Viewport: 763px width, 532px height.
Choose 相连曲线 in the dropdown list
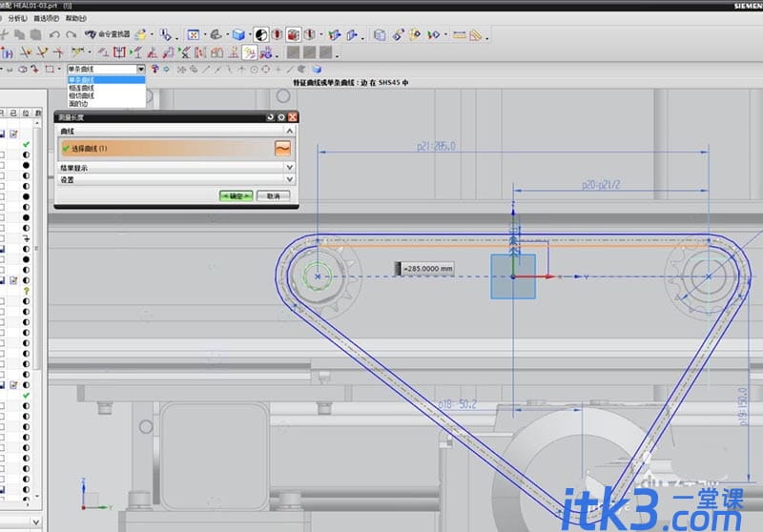(106, 88)
